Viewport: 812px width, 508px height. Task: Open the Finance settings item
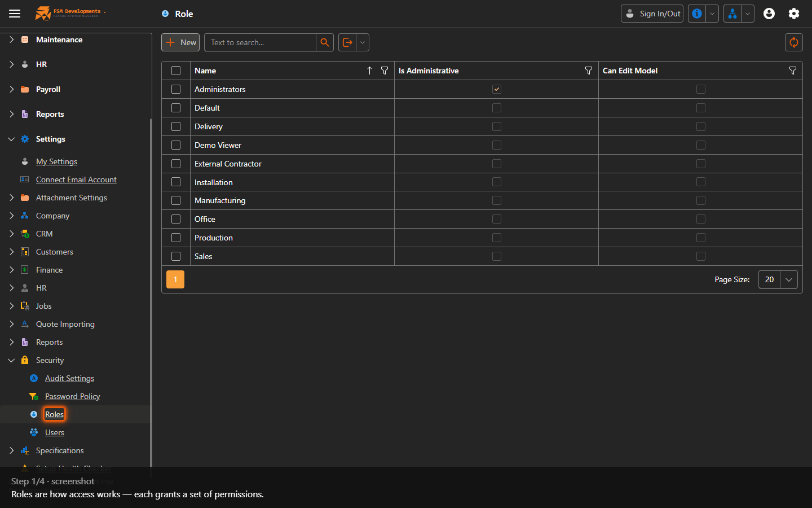[x=50, y=270]
